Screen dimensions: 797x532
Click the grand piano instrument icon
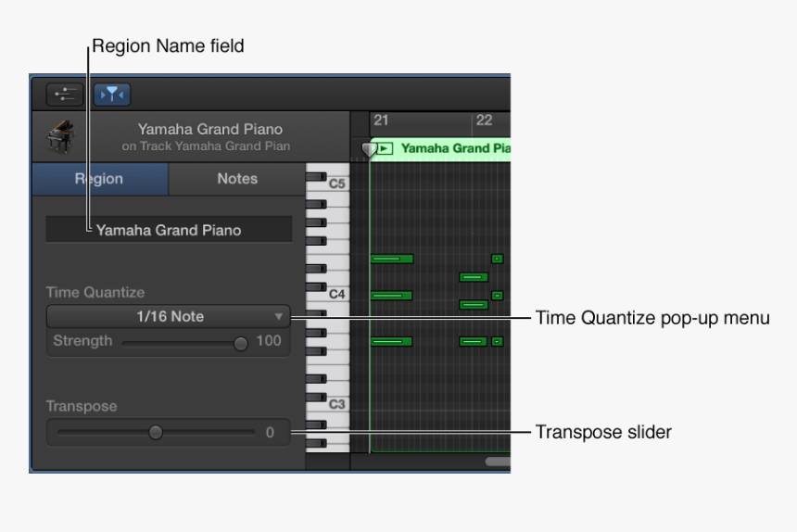point(61,136)
